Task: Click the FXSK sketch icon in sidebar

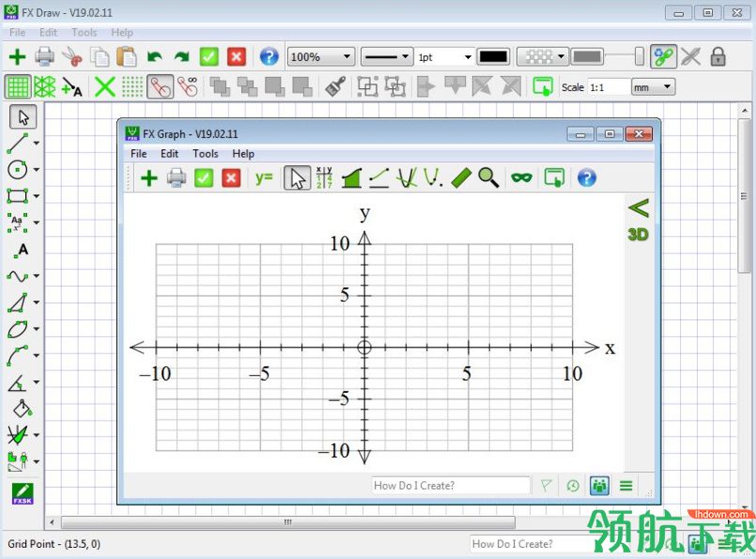Action: click(23, 493)
